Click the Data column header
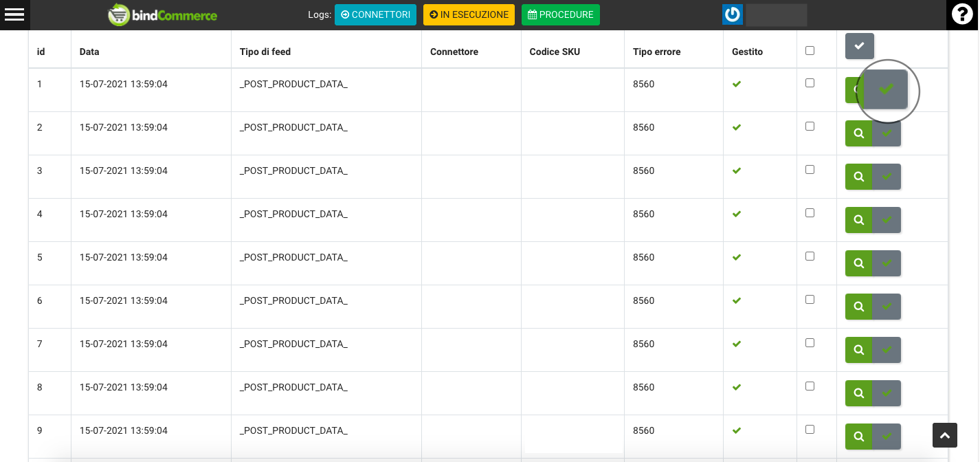 (x=89, y=52)
